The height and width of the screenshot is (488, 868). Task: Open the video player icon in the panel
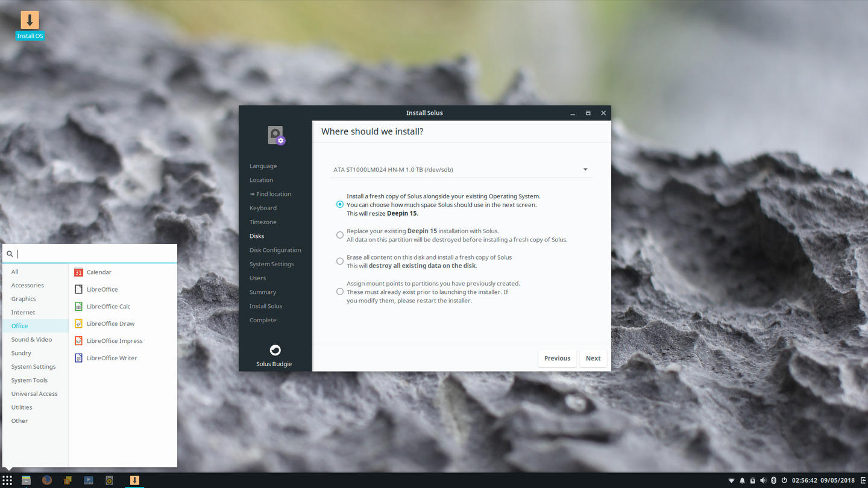(x=89, y=480)
